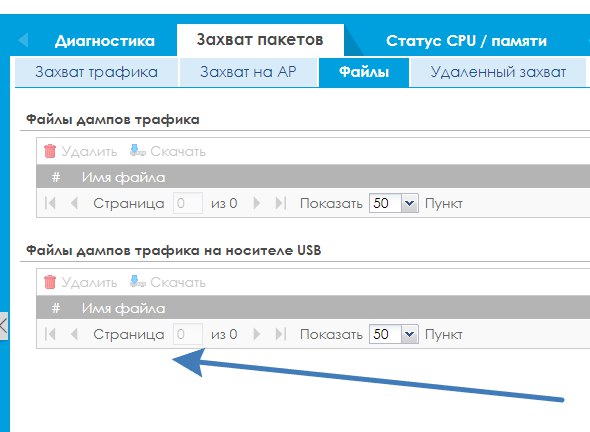Select the Захват трафика sub-tab
The width and height of the screenshot is (590, 432).
pyautogui.click(x=96, y=72)
